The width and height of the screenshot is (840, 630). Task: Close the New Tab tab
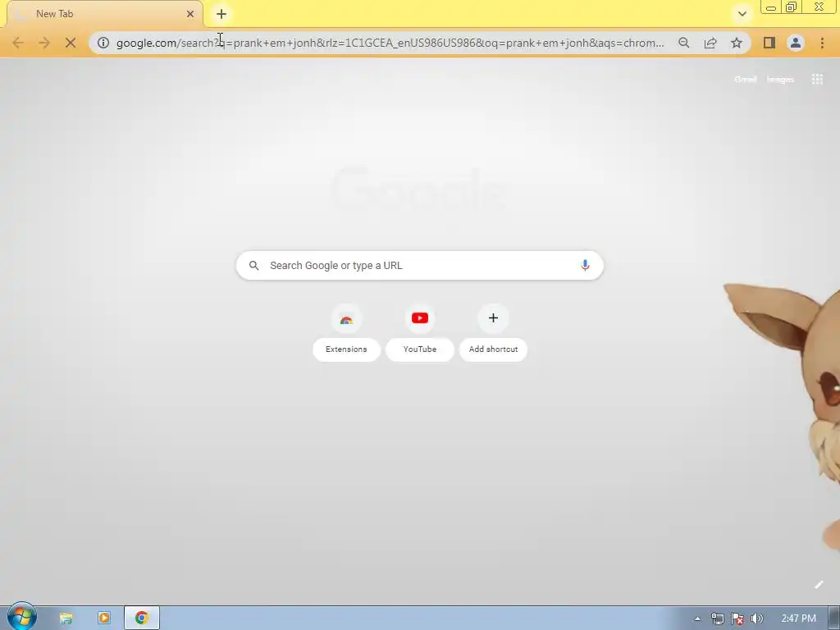pos(190,14)
